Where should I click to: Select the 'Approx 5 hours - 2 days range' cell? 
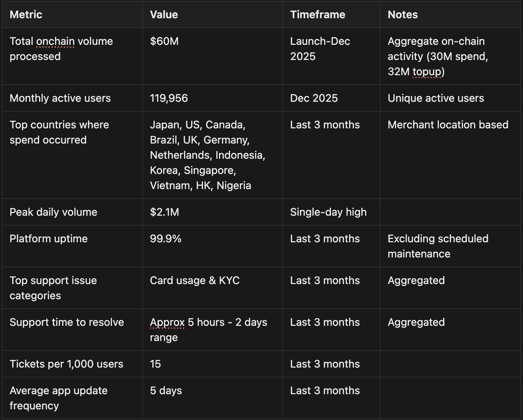pyautogui.click(x=208, y=330)
